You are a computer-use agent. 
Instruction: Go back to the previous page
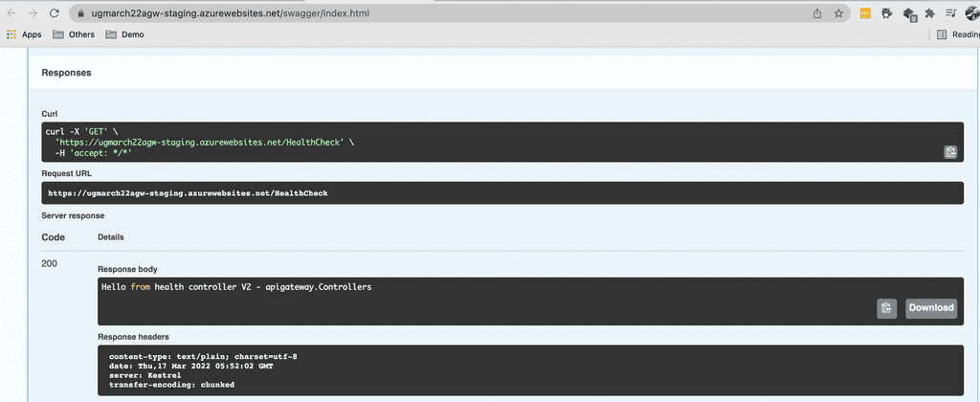11,13
